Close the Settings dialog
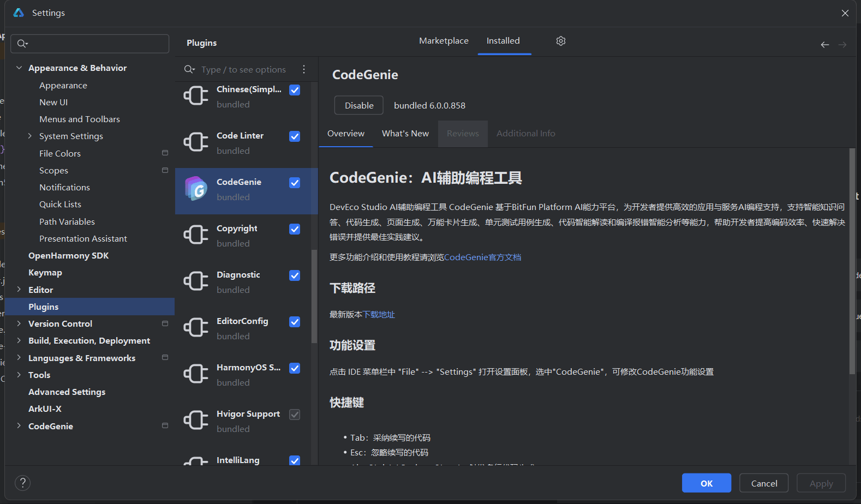 (x=845, y=13)
